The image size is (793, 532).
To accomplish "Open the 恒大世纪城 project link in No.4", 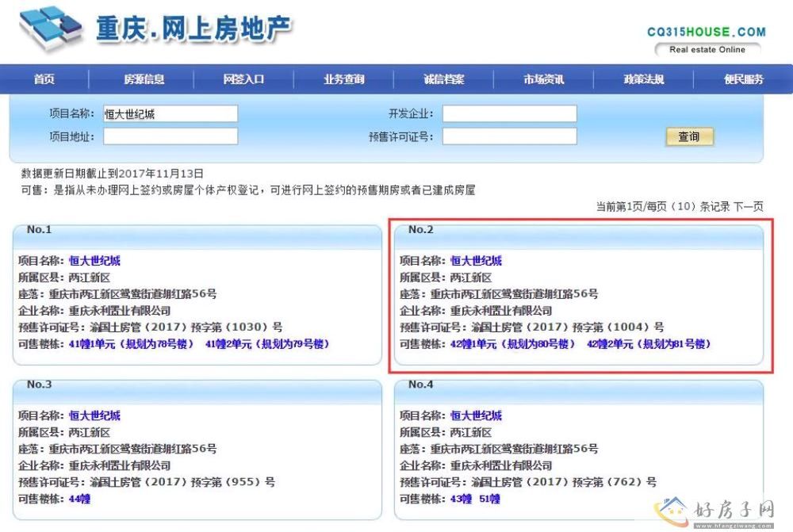I will click(476, 415).
